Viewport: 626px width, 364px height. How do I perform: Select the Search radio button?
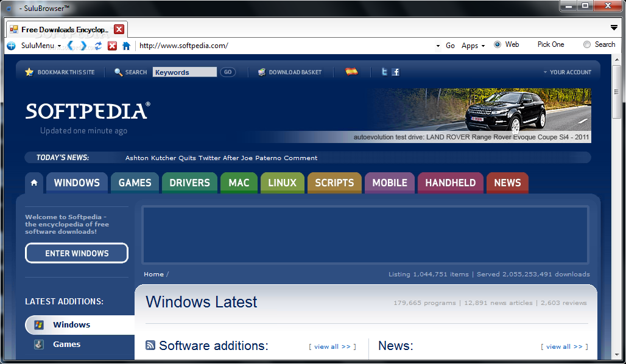[587, 44]
